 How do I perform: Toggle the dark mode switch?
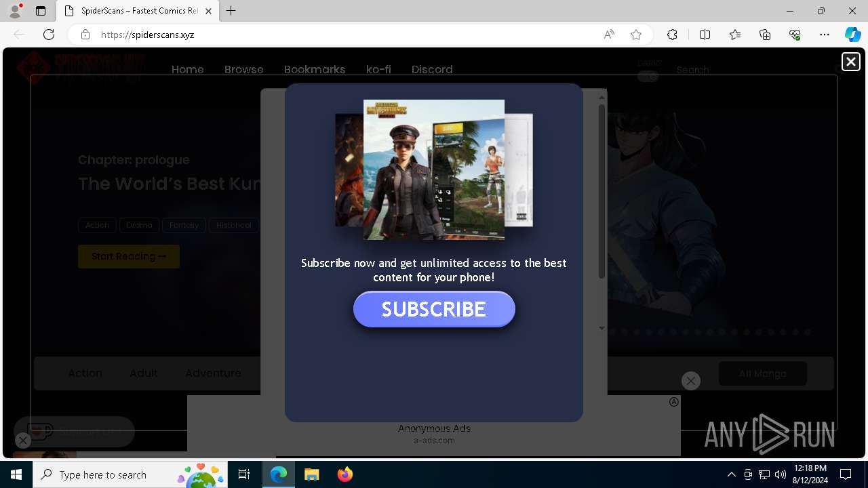click(648, 77)
